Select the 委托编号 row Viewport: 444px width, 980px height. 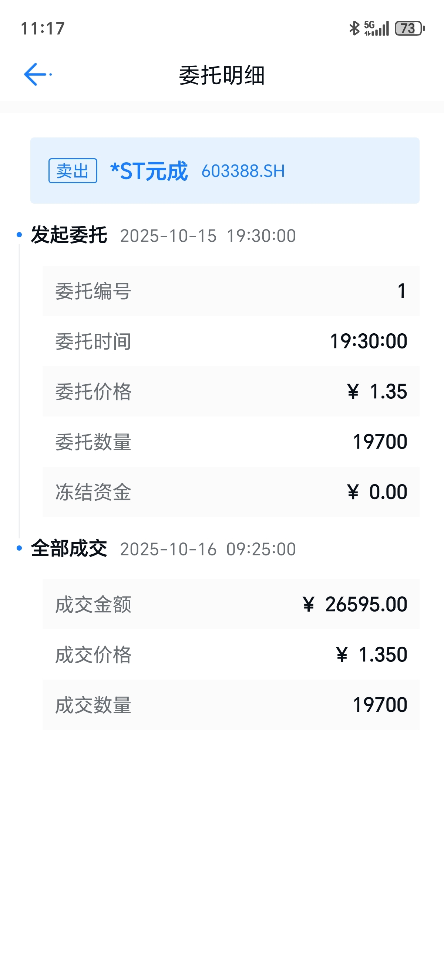[x=231, y=291]
